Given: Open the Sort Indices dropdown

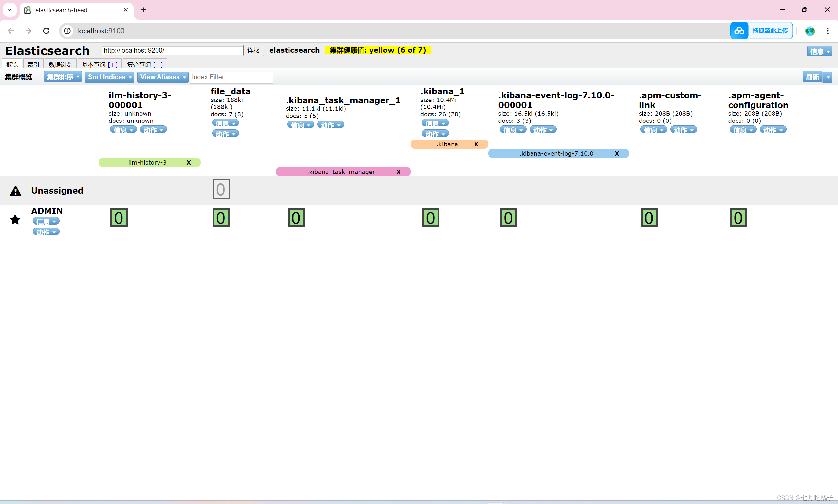Looking at the screenshot, I should pyautogui.click(x=109, y=77).
